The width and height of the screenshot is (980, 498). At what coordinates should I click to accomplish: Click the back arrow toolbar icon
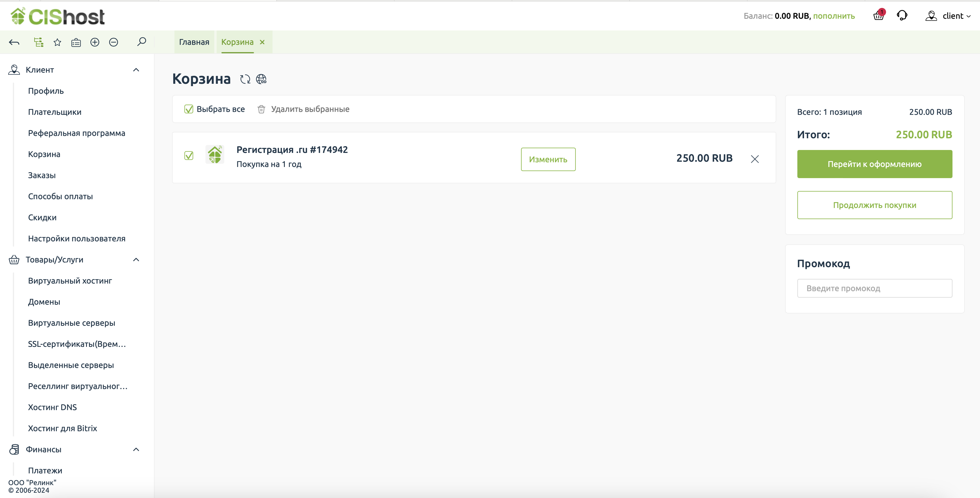point(14,42)
